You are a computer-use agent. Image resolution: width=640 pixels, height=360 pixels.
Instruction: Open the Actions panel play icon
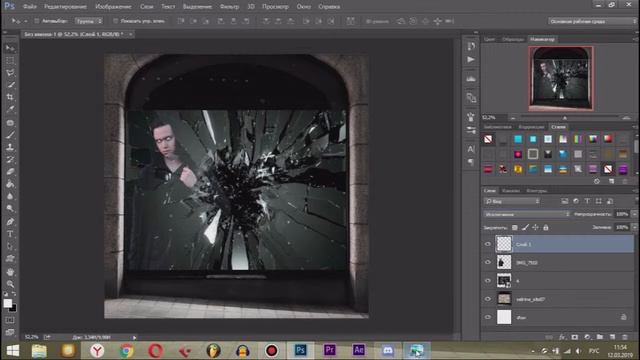[471, 60]
